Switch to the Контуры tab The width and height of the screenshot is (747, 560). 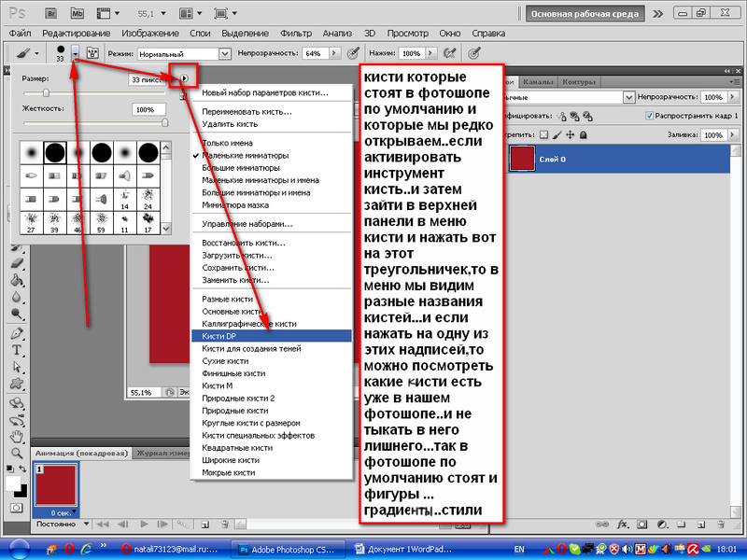(579, 82)
